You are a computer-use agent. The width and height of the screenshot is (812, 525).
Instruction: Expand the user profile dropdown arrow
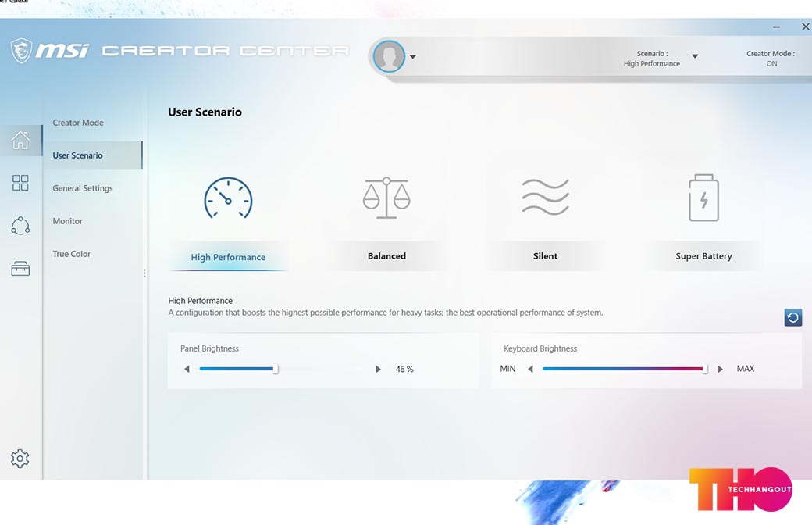click(x=413, y=56)
